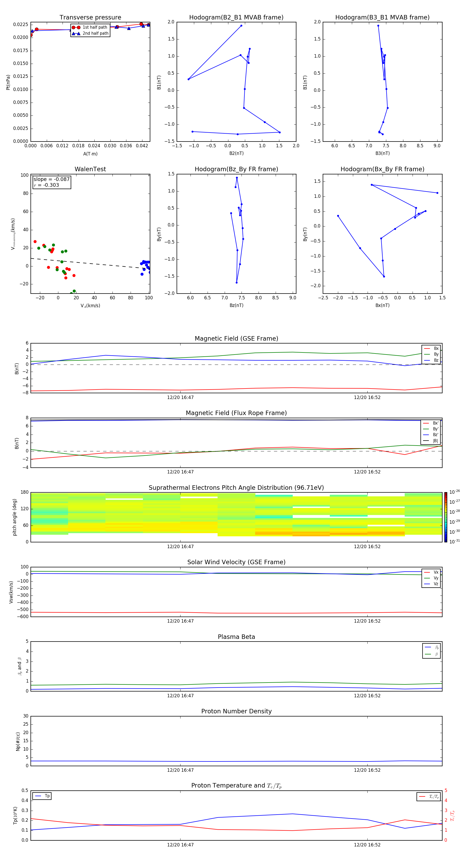Image resolution: width=473 pixels, height=868 pixels.
Task: Click the 'Bz(nT)' x-axis label
Action: pos(236,305)
